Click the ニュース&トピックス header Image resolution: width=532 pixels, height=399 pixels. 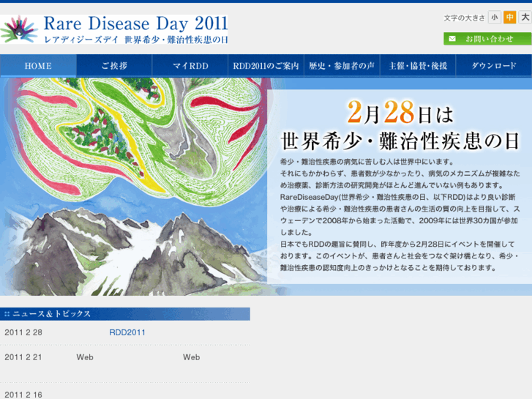[x=125, y=314]
